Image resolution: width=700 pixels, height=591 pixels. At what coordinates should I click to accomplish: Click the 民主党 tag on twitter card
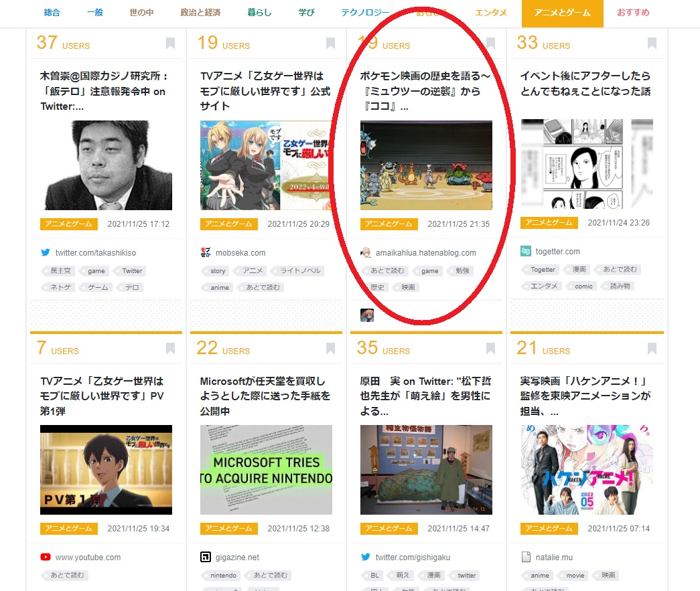[60, 271]
